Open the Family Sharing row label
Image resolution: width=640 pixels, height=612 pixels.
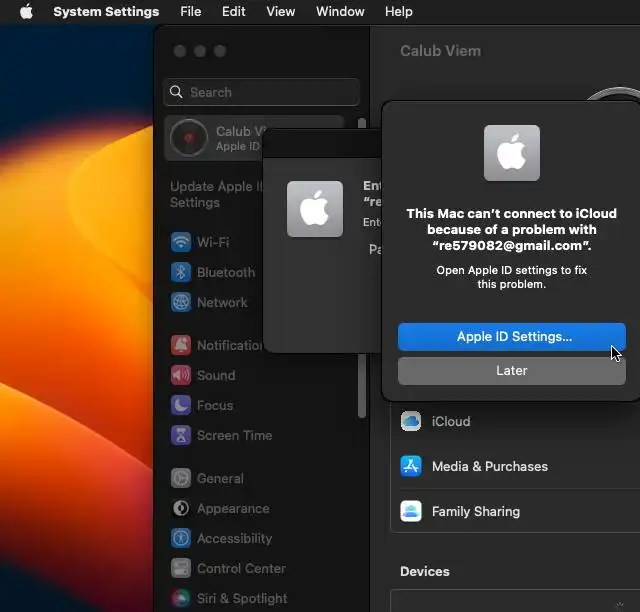pos(476,511)
